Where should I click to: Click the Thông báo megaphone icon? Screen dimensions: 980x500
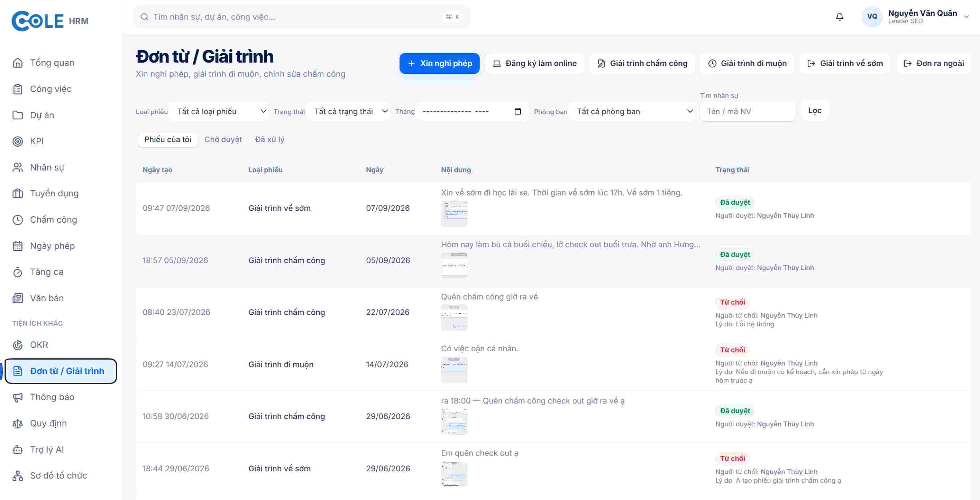[18, 397]
